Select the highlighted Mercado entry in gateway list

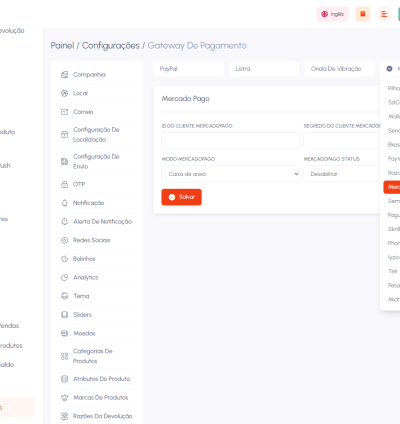pyautogui.click(x=392, y=187)
